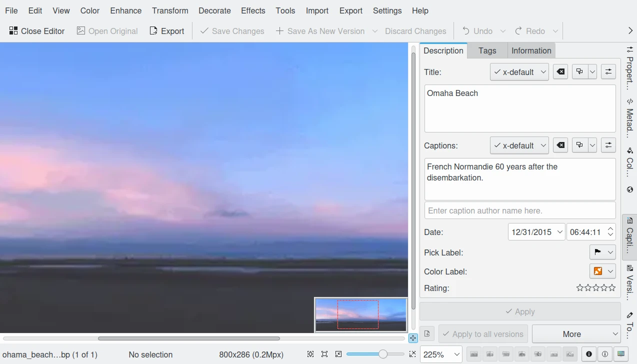This screenshot has height=364, width=637.
Task: Switch to the Tags tab
Action: coord(487,50)
